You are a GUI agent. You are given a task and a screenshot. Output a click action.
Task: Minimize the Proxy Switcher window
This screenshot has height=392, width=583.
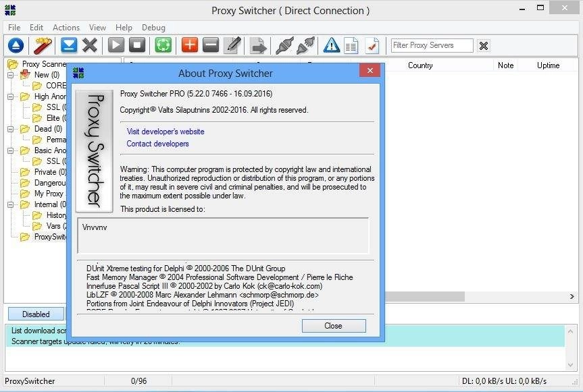522,9
